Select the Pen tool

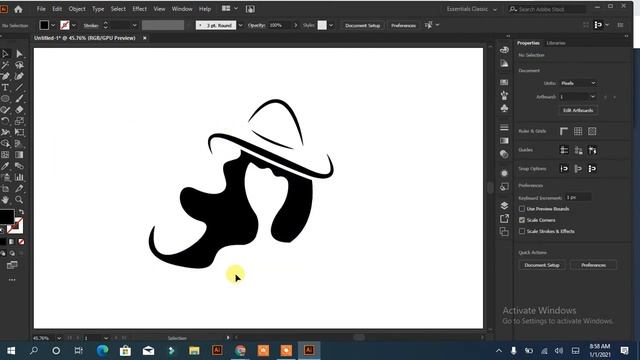point(5,76)
